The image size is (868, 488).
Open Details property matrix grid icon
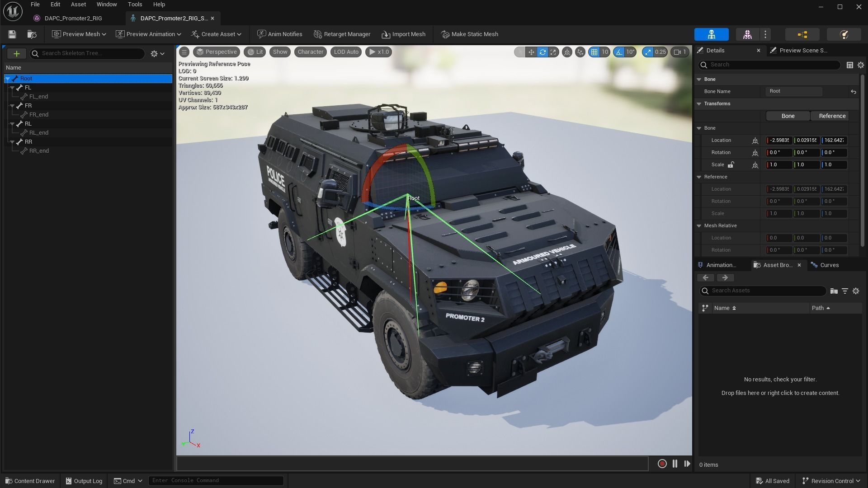pos(850,65)
